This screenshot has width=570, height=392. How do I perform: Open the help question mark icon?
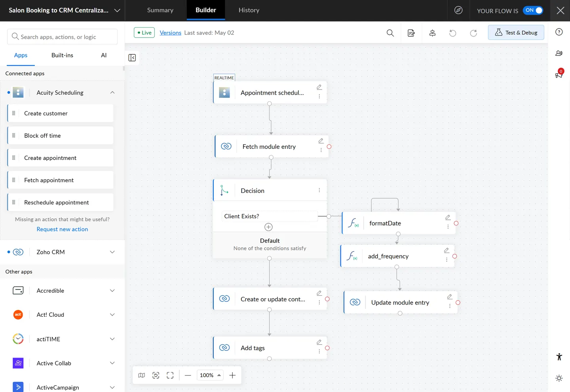(x=559, y=32)
